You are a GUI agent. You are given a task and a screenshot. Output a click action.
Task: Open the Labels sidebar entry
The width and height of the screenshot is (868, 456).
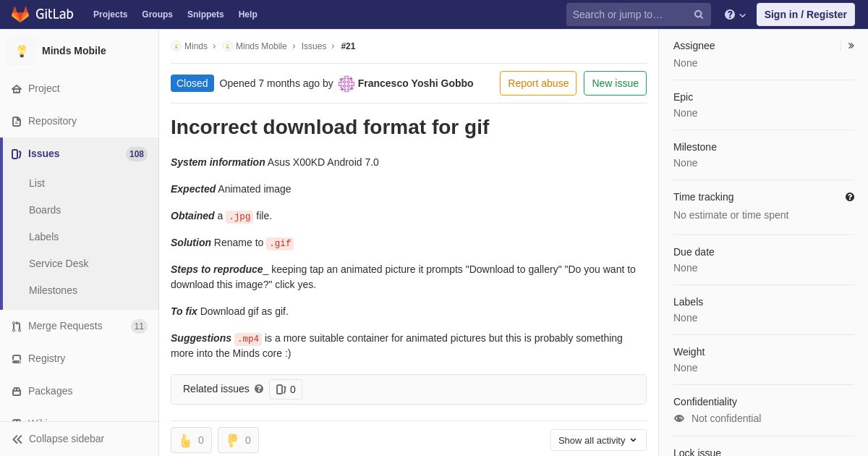43,237
